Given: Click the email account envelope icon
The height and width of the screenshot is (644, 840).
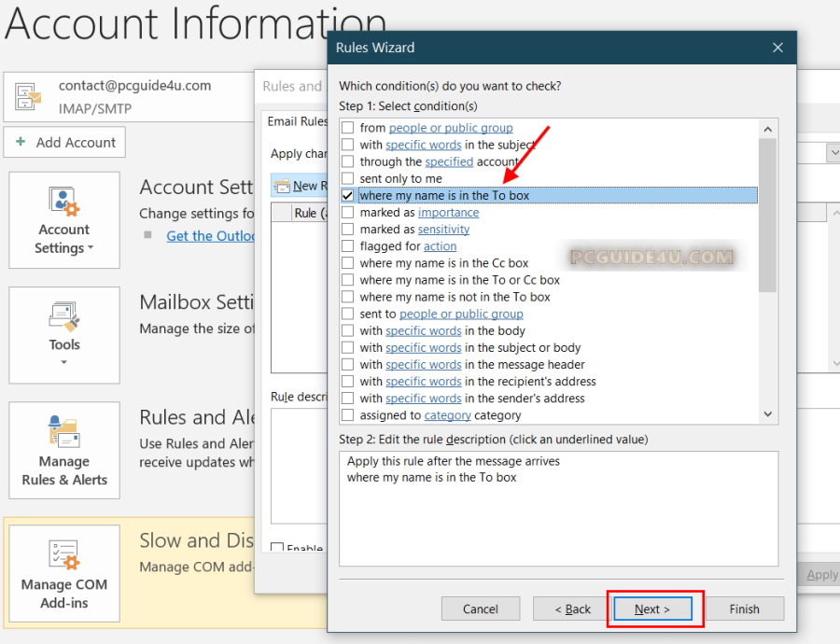Looking at the screenshot, I should (x=29, y=95).
